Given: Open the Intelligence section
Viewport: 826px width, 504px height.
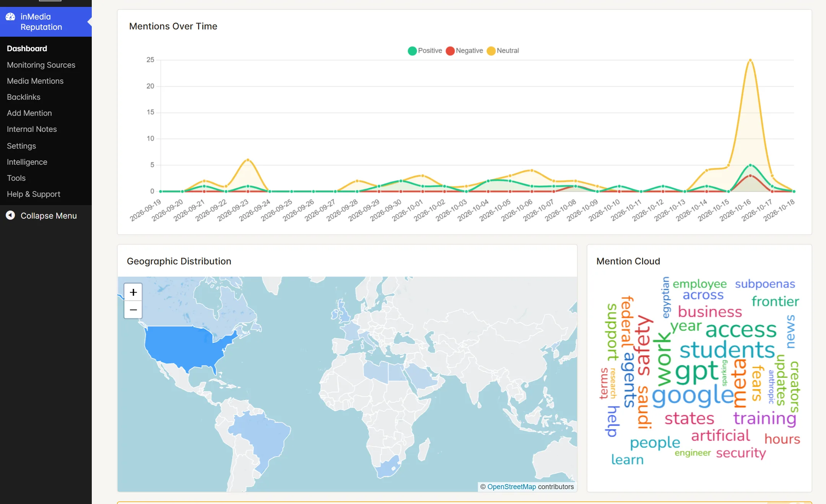Looking at the screenshot, I should (27, 162).
